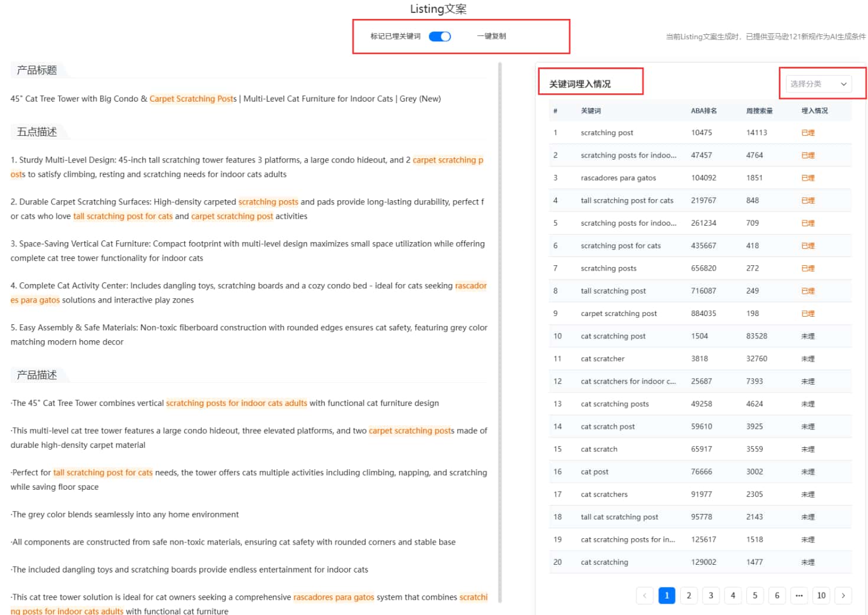The image size is (868, 615).
Task: Click 'carpet scratching post' in the keyword table
Action: [619, 314]
